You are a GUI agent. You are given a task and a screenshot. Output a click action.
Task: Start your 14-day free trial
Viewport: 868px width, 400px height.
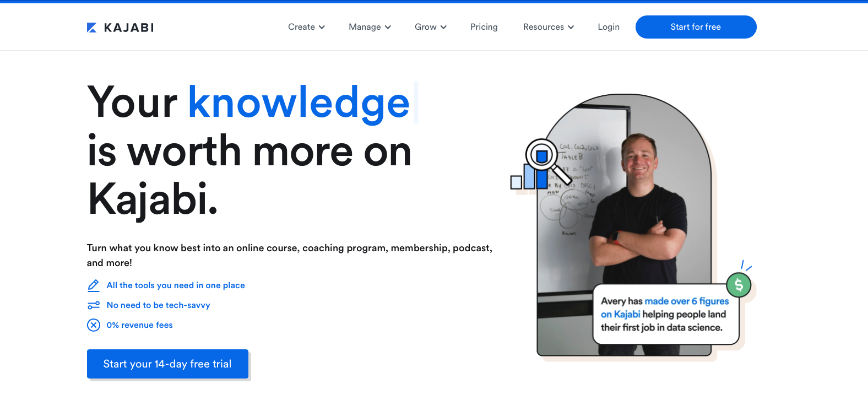click(x=167, y=364)
